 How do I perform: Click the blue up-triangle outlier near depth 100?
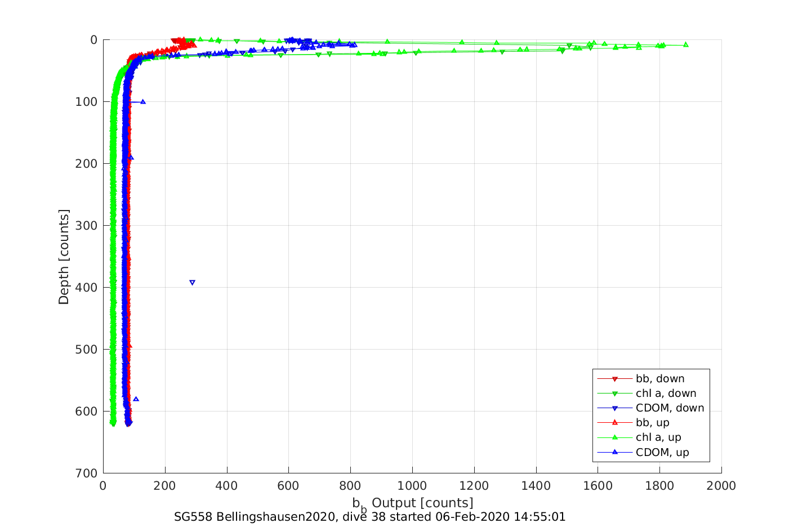click(143, 101)
